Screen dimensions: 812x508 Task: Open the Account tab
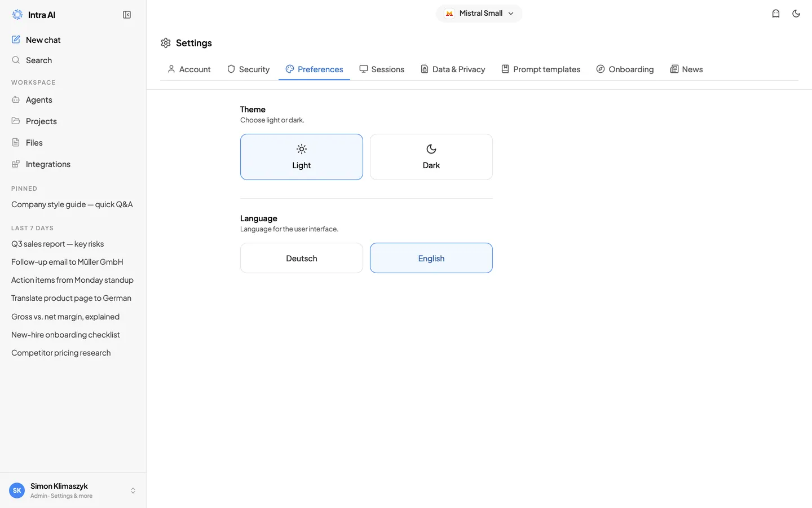189,69
